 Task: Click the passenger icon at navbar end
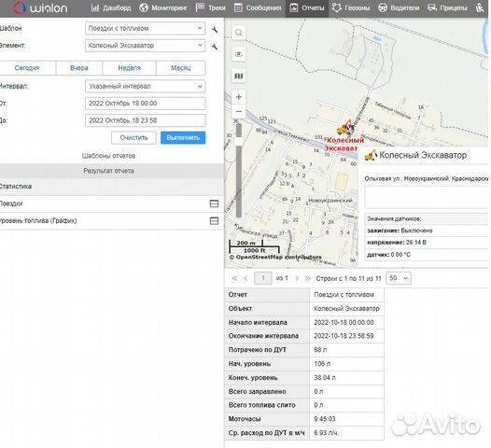pyautogui.click(x=480, y=7)
